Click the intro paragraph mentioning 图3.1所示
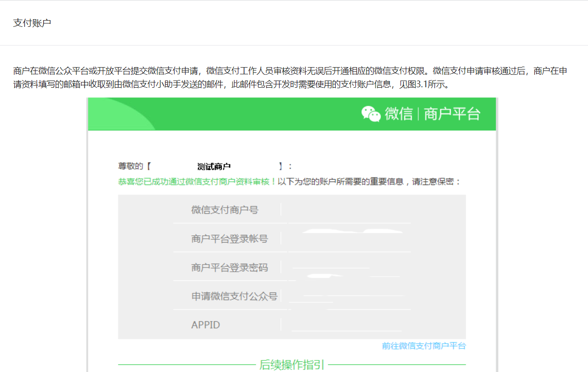Screen dimensions: 588x372 (291, 77)
